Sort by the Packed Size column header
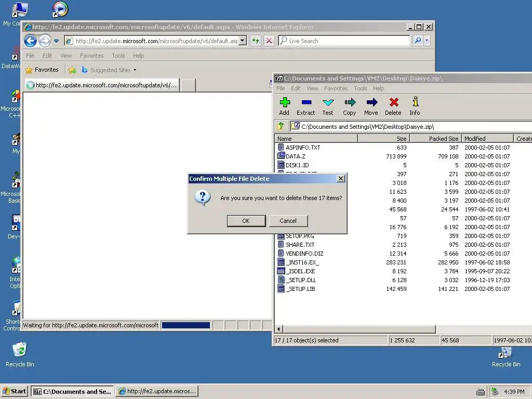Viewport: 532px width, 399px height. (x=436, y=138)
